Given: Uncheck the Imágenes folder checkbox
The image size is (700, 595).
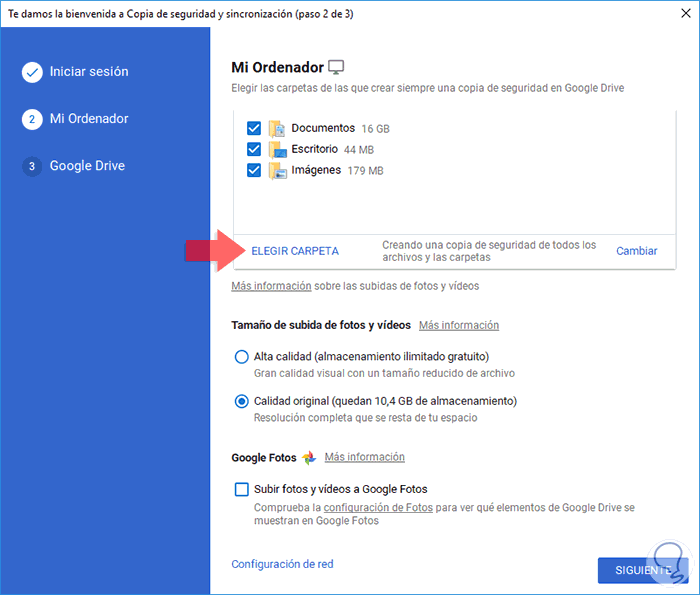Looking at the screenshot, I should [254, 170].
